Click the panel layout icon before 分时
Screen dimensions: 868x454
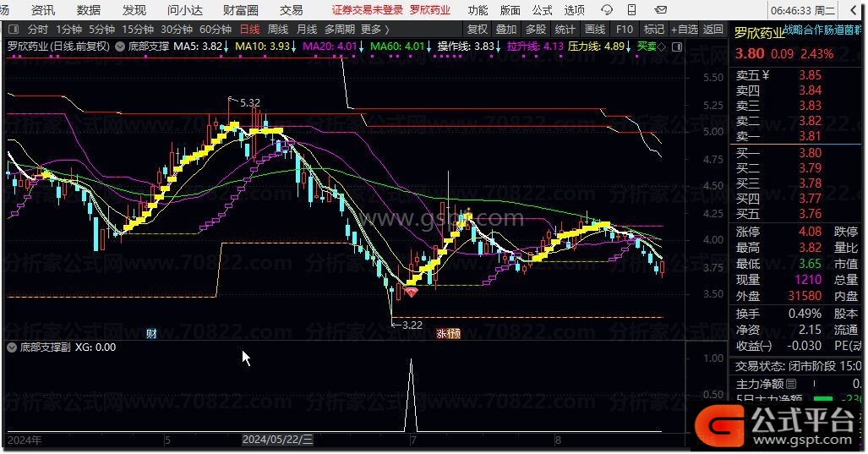[14, 30]
